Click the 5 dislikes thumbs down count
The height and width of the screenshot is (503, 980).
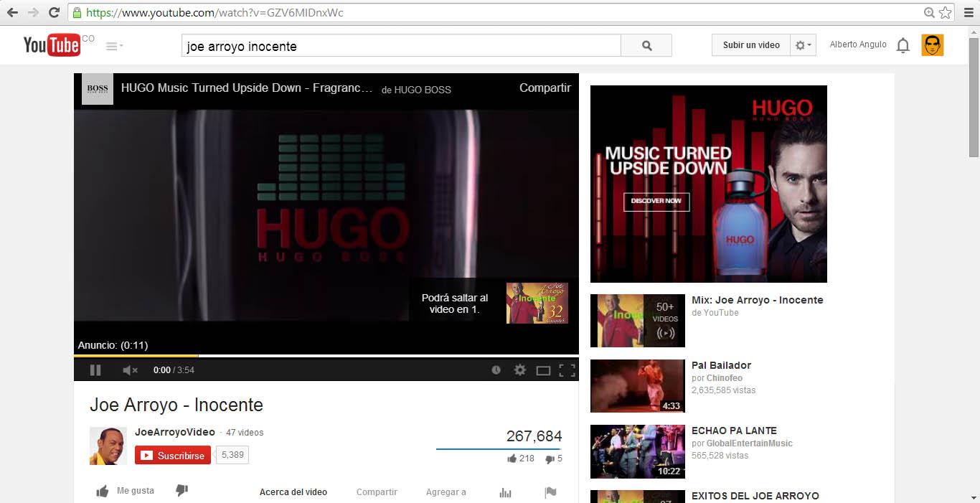554,459
